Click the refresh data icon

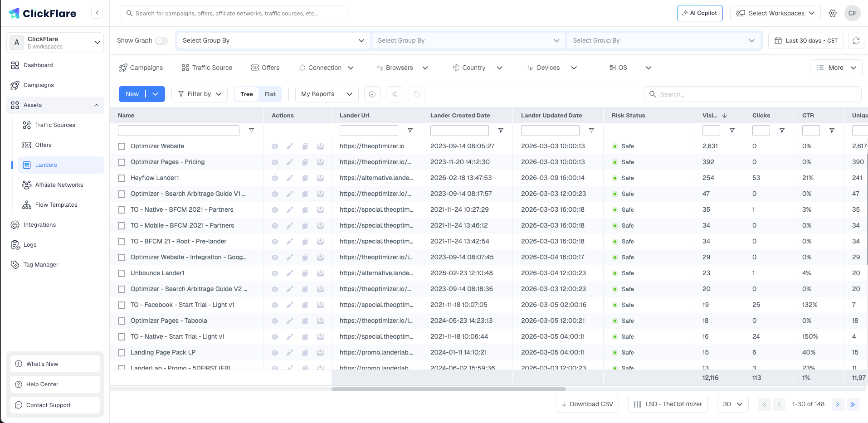coord(856,41)
